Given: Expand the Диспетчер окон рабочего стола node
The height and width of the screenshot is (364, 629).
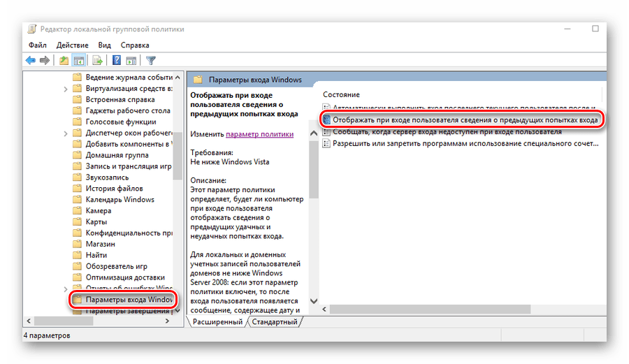Looking at the screenshot, I should 66,133.
